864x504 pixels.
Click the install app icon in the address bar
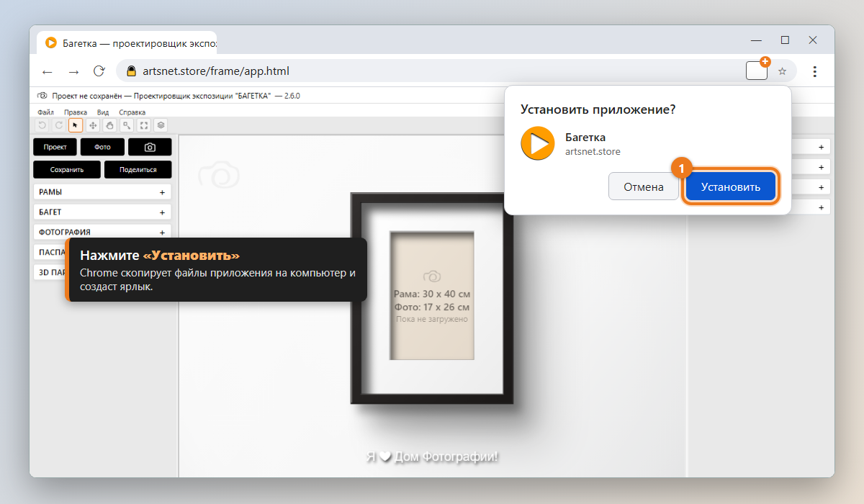point(757,70)
